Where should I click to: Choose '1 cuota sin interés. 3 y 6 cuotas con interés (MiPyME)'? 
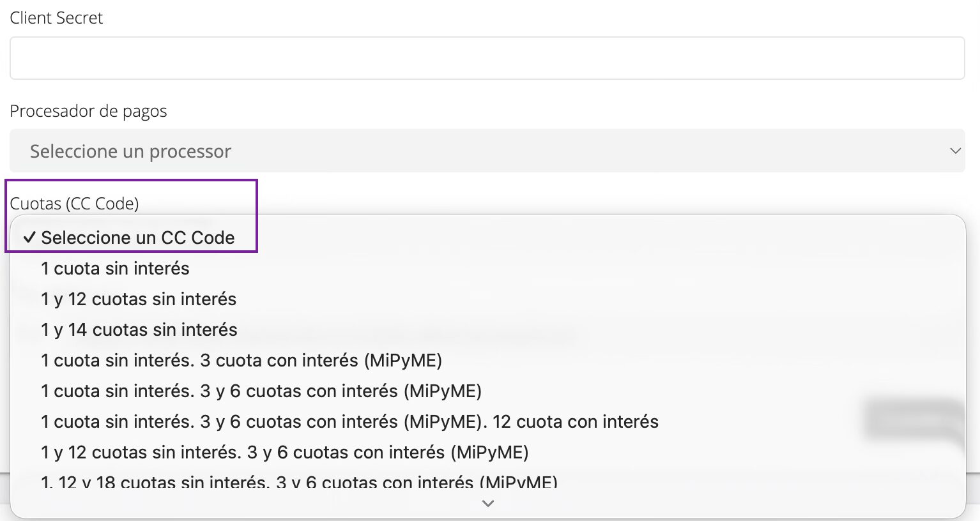click(x=488, y=391)
